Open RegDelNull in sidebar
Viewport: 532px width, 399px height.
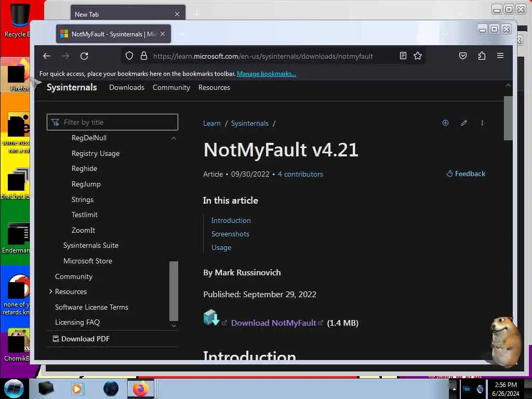[89, 138]
